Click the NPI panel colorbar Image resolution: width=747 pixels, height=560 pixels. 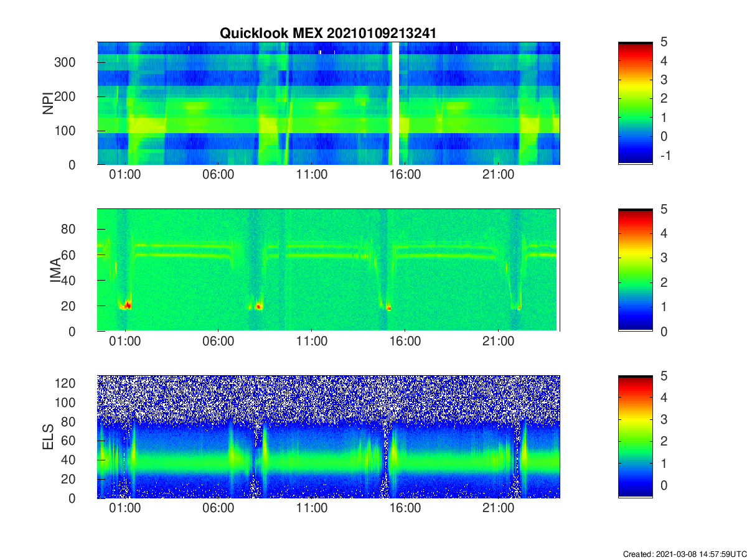tap(635, 103)
